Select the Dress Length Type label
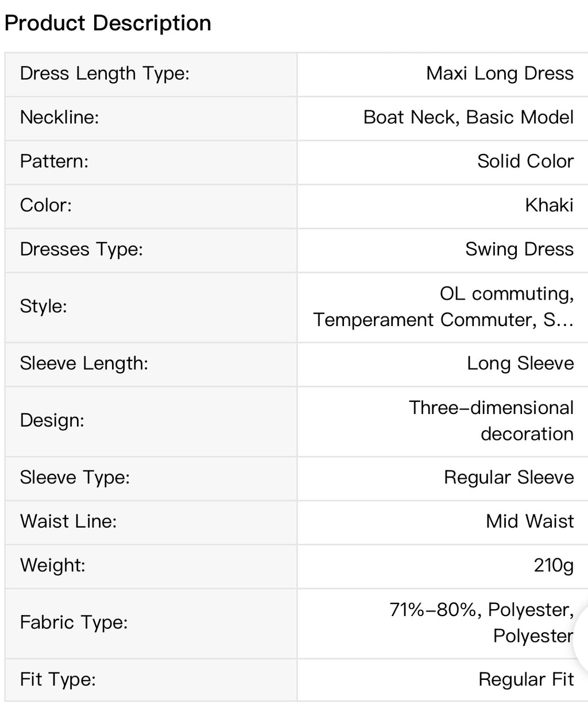588x716 pixels. 105,73
